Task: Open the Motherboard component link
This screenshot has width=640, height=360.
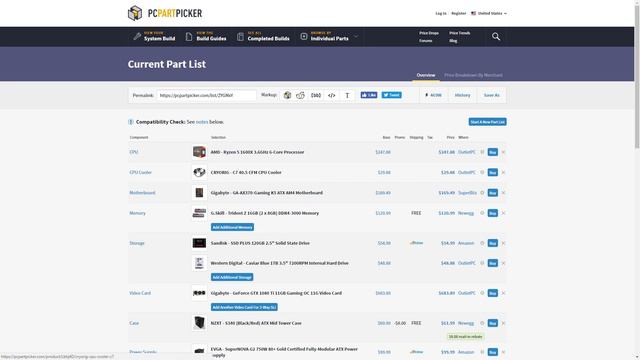Action: pyautogui.click(x=142, y=193)
